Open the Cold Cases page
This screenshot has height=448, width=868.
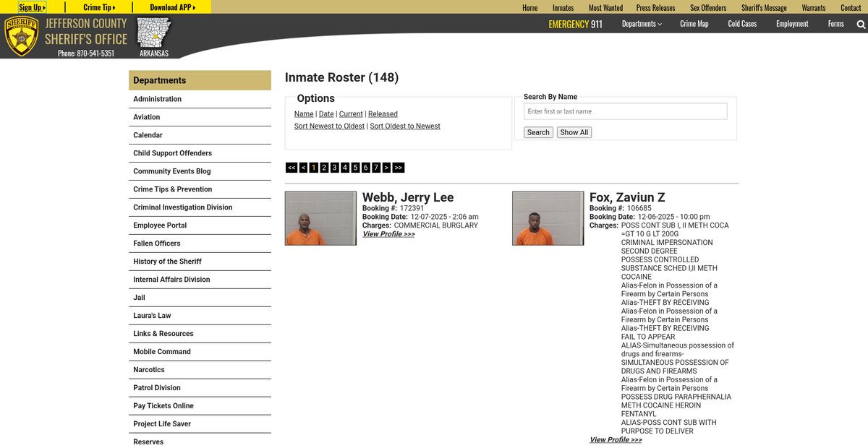click(742, 24)
